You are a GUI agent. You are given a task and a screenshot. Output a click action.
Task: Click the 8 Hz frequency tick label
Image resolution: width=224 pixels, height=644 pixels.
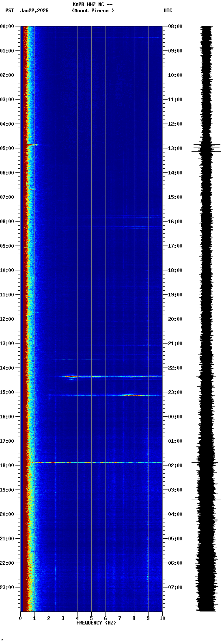134,618
